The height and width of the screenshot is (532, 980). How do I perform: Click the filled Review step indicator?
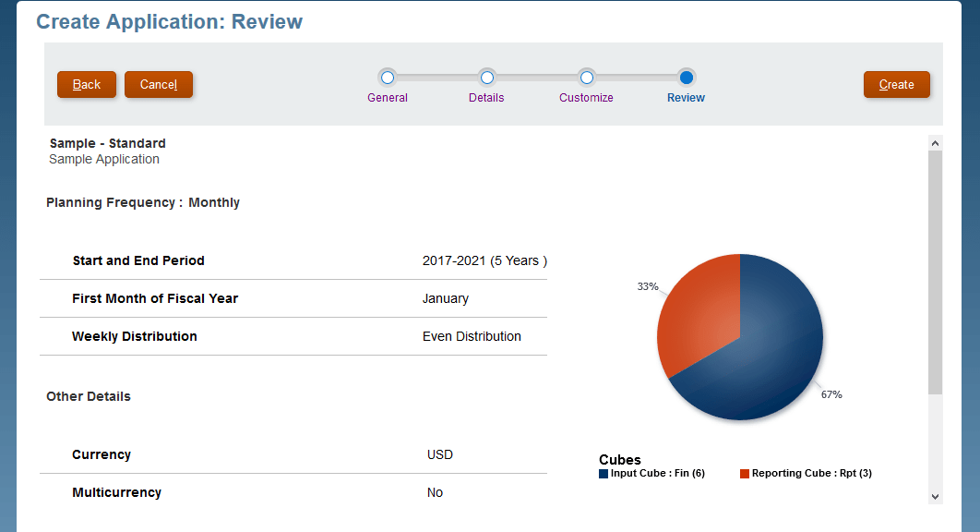pyautogui.click(x=685, y=78)
